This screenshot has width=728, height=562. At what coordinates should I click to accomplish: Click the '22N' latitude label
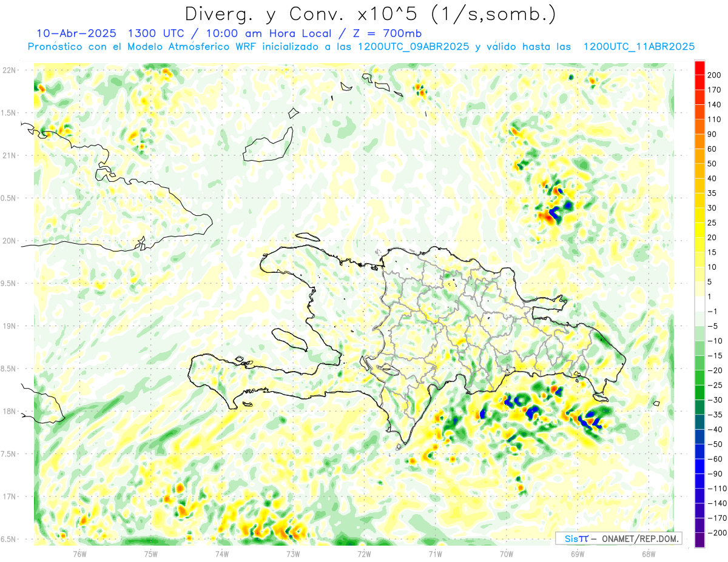[x=9, y=70]
